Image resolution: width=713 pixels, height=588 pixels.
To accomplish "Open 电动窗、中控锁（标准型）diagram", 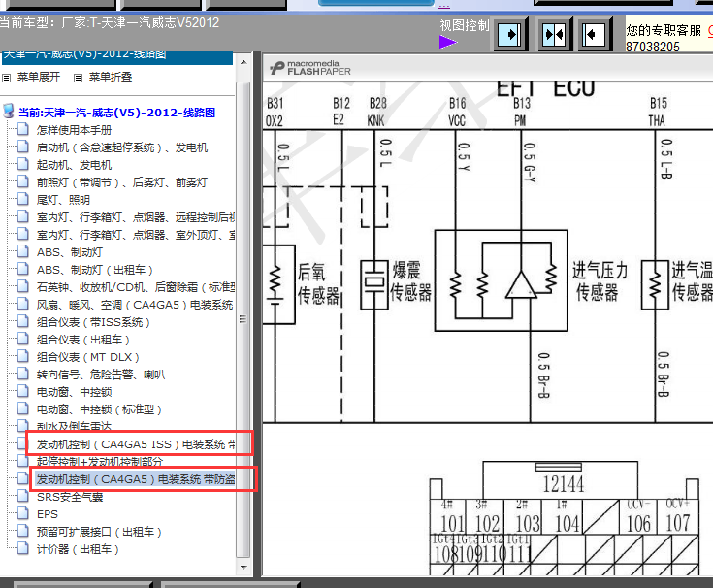I will tap(99, 409).
